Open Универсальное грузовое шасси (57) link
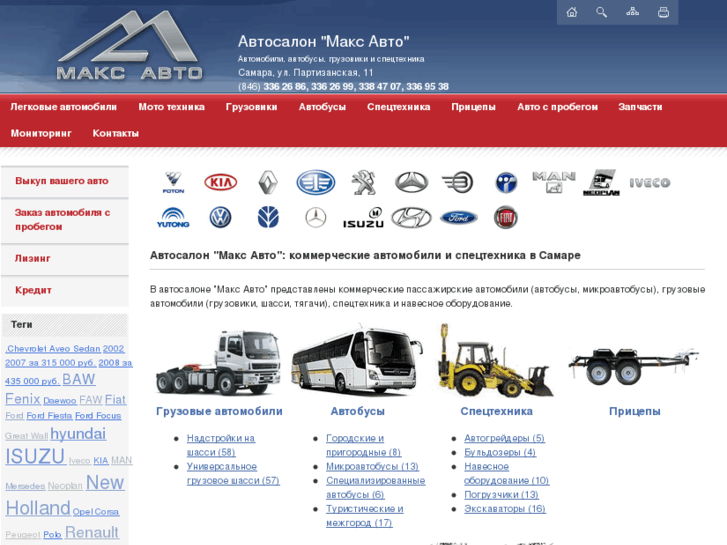The width and height of the screenshot is (727, 545). [233, 474]
